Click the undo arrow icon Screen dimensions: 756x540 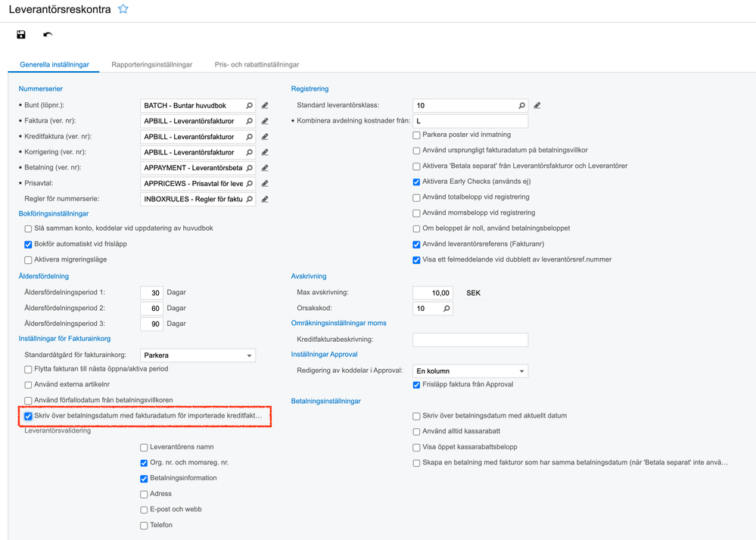(x=48, y=35)
